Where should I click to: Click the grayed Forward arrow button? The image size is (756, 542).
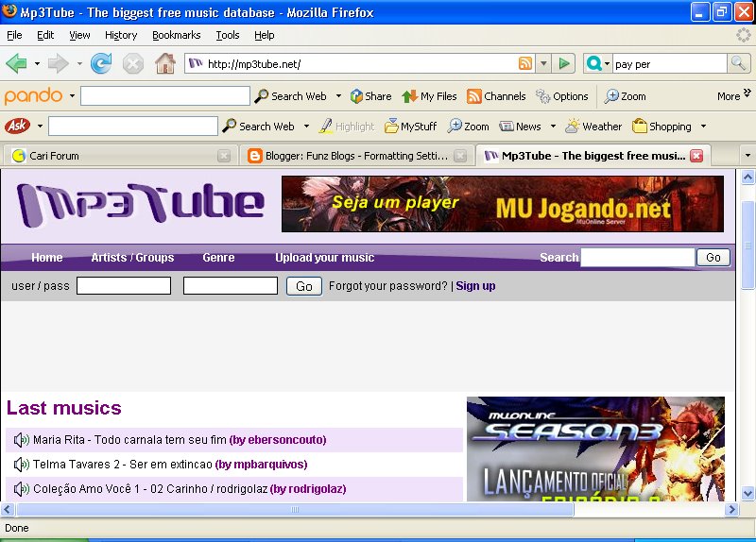(x=59, y=63)
